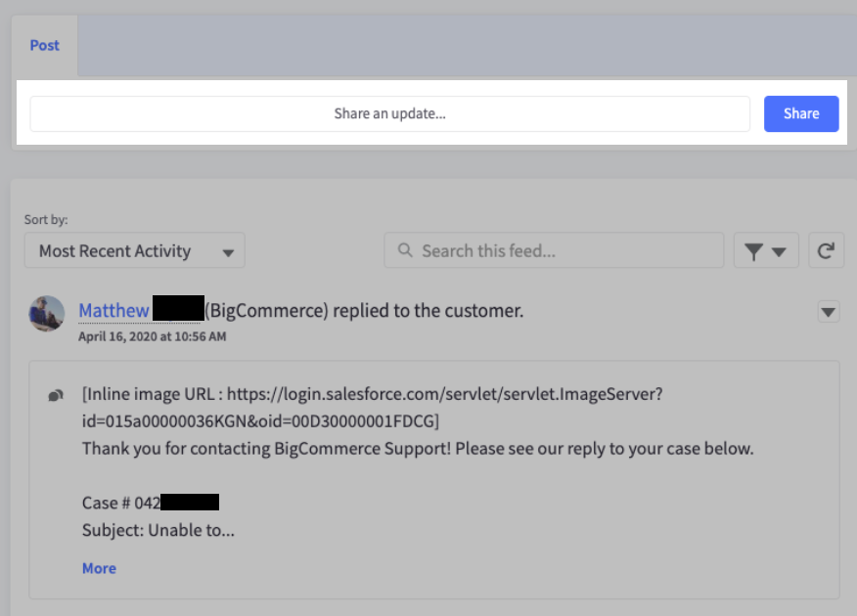
Task: Expand the post actions dropdown arrow
Action: click(828, 312)
